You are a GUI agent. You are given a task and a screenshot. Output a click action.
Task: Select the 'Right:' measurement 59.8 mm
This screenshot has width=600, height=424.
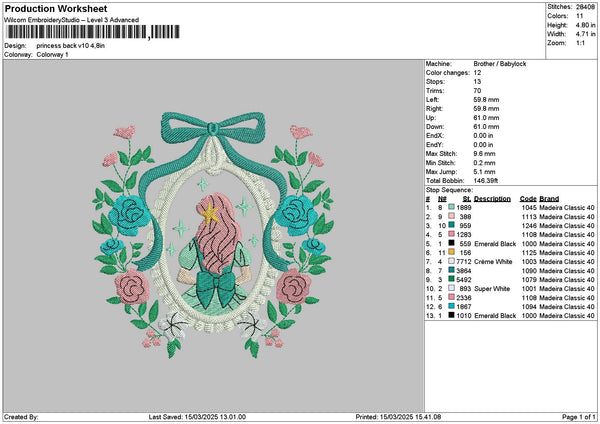click(x=486, y=109)
